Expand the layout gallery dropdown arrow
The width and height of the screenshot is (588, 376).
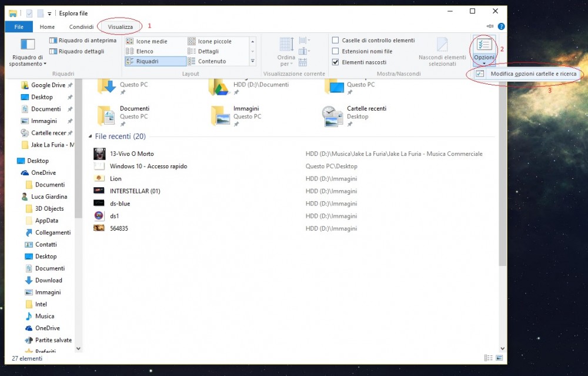point(253,61)
